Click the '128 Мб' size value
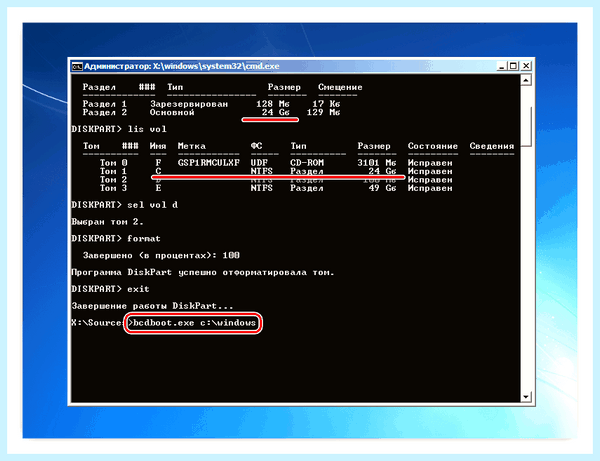 pos(273,104)
